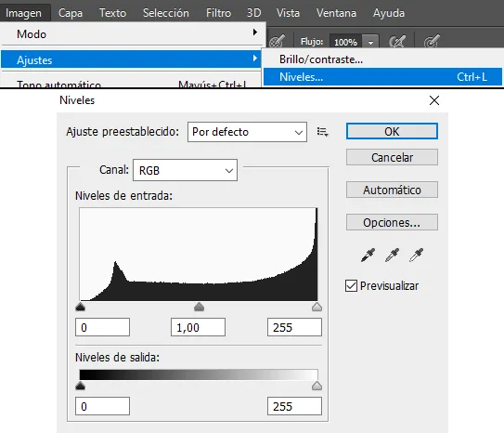This screenshot has width=504, height=433.
Task: Open the preset options menu icon
Action: pos(322,132)
